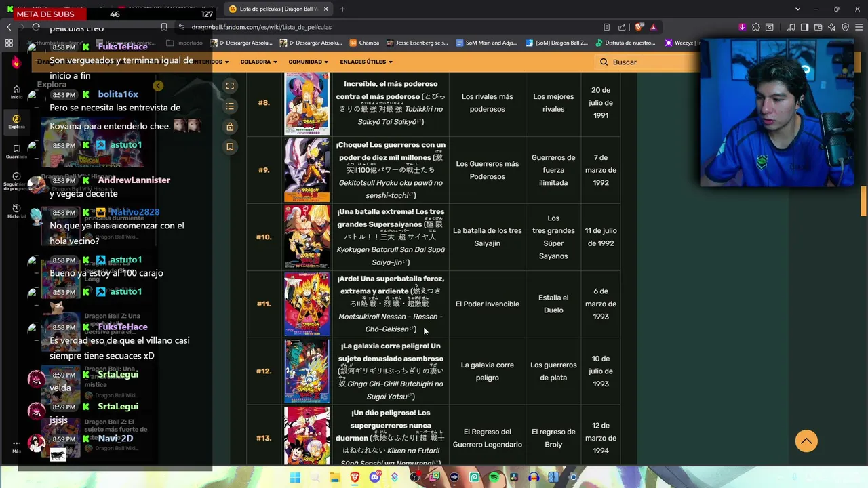Open '¡Choque! Los guerreros con un poder' link
Viewport: 868px width, 488px height.
[391, 151]
